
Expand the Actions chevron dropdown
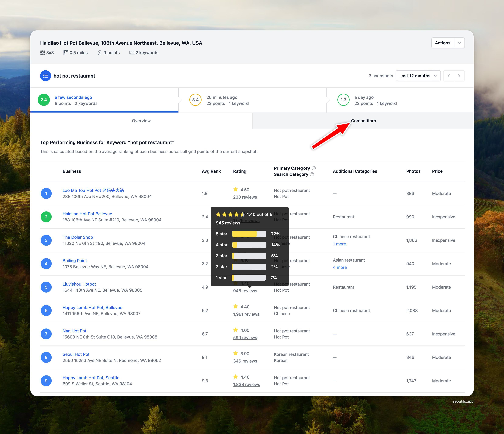459,43
